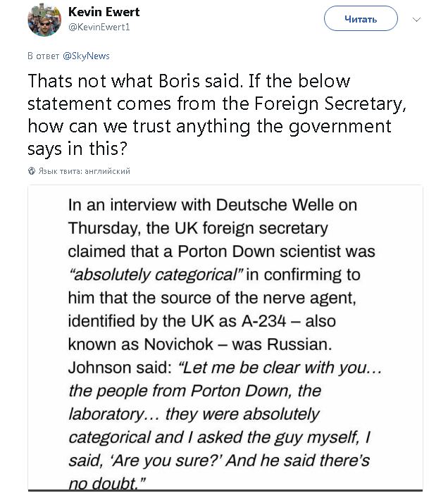Follow the @SkyNews mention link
This screenshot has height=493, width=448.
pos(86,56)
